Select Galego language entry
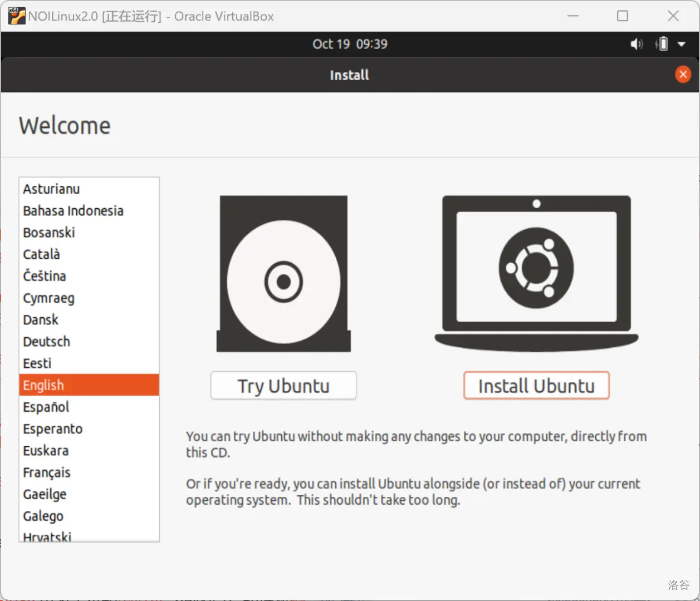The width and height of the screenshot is (700, 601). coord(43,516)
